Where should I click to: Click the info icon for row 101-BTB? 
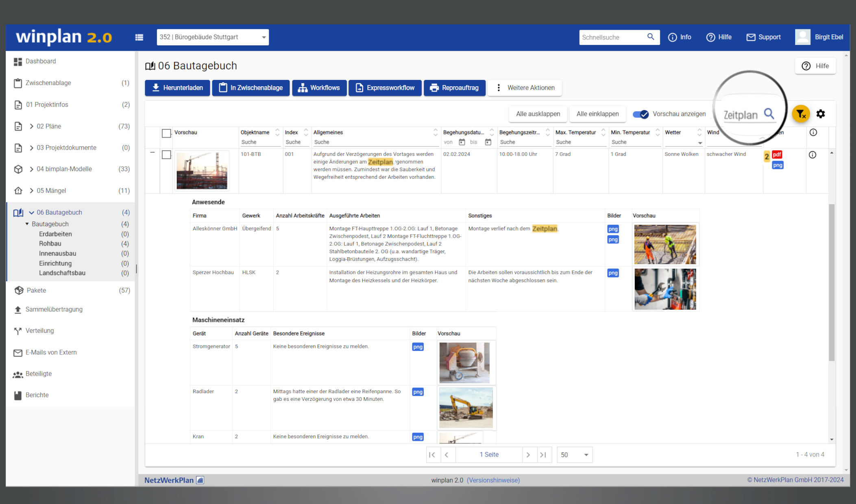(x=812, y=154)
